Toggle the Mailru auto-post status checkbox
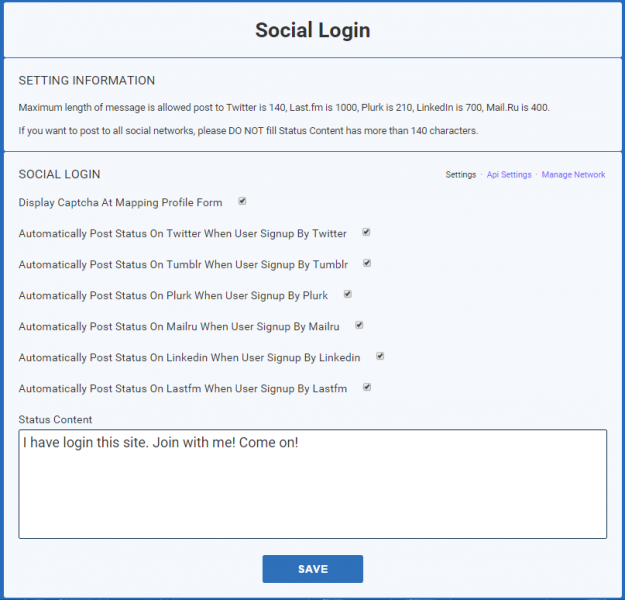This screenshot has height=600, width=625. 359,325
